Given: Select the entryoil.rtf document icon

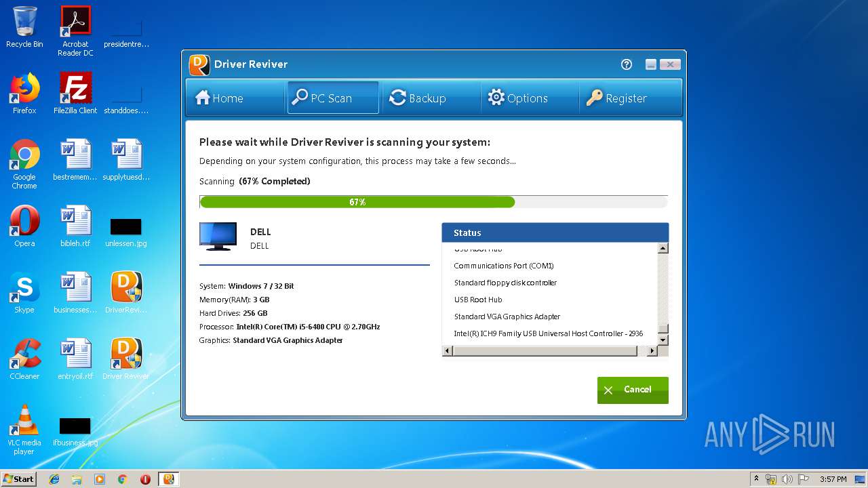Looking at the screenshot, I should [x=75, y=359].
